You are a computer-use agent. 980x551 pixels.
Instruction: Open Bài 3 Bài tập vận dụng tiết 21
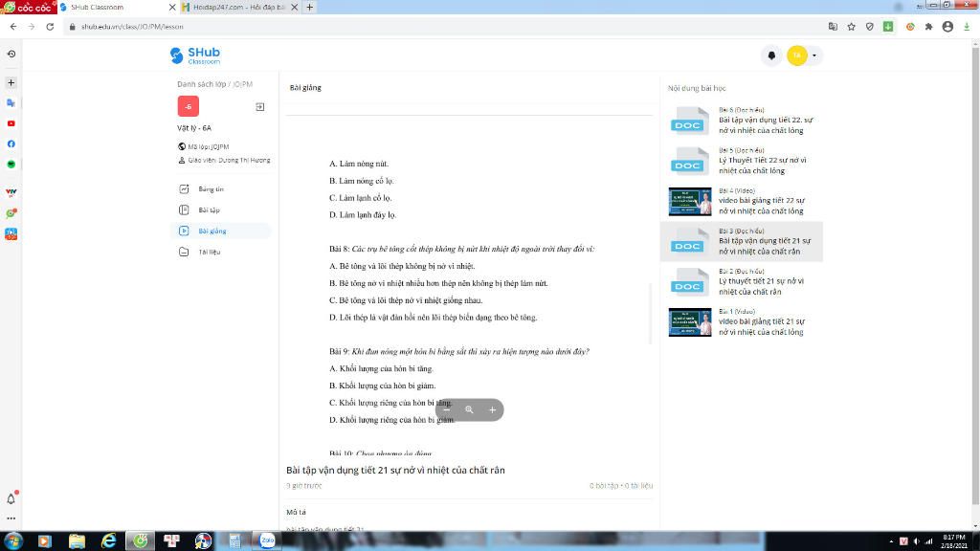742,241
